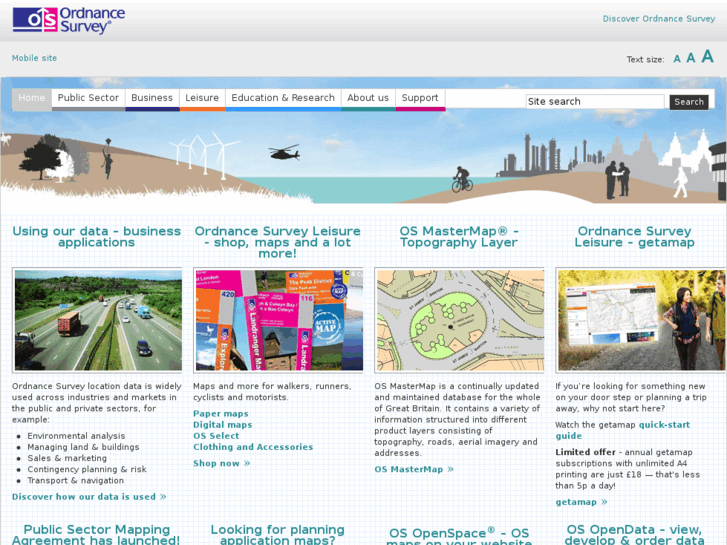Open the Discover Ordnance Survey link
This screenshot has height=545, width=727.
click(658, 19)
